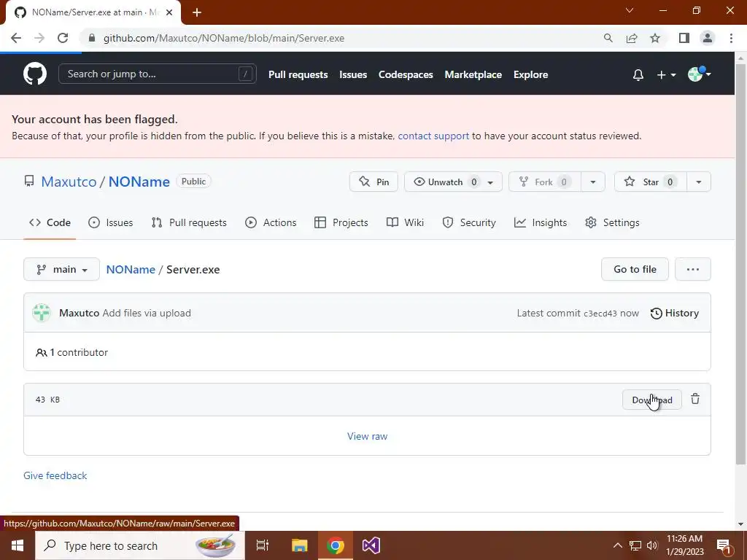Click the Go to file button
Image resolution: width=747 pixels, height=560 pixels.
tap(635, 270)
